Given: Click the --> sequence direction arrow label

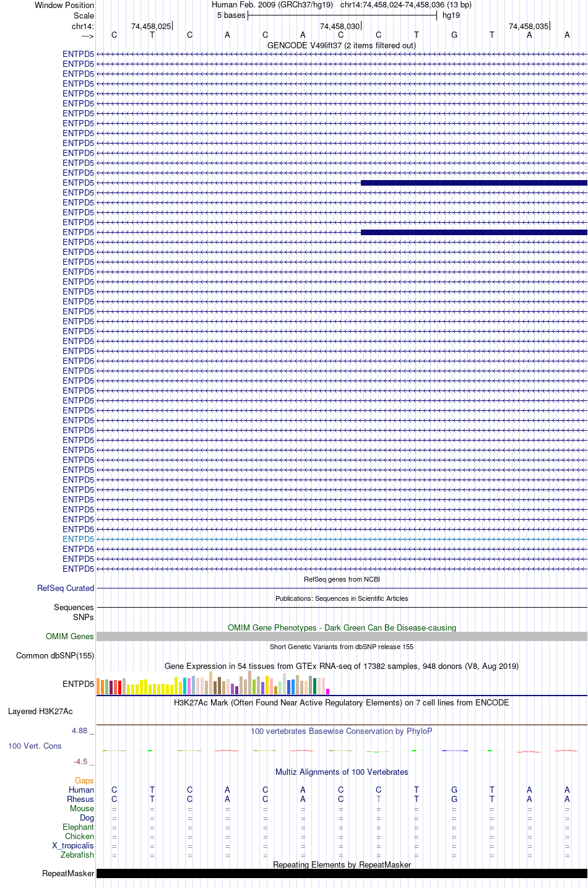Looking at the screenshot, I should (x=87, y=36).
